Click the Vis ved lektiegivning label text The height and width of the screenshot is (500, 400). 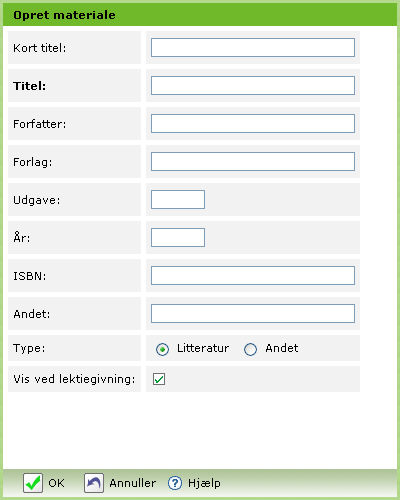74,379
